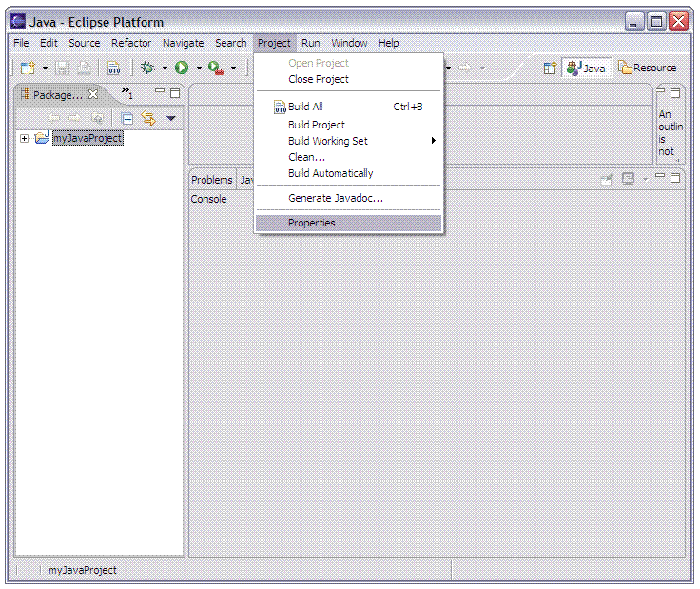Click the External Tools run icon
This screenshot has width=700, height=589.
216,68
